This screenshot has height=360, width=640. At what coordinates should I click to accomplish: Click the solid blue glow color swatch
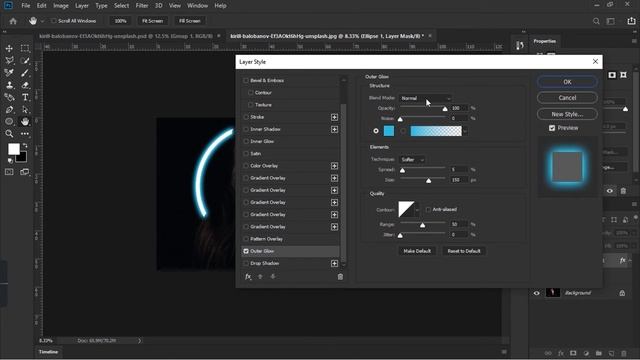pyautogui.click(x=389, y=131)
